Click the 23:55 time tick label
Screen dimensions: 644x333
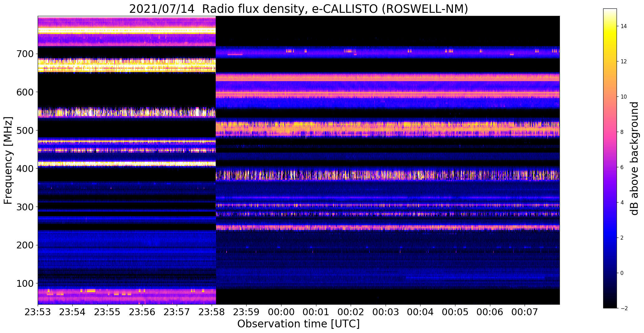point(108,312)
